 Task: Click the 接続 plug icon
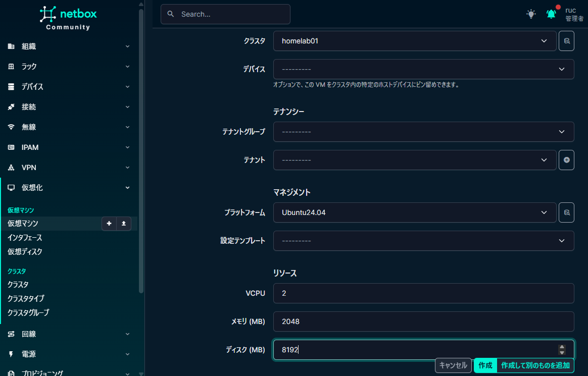11,106
